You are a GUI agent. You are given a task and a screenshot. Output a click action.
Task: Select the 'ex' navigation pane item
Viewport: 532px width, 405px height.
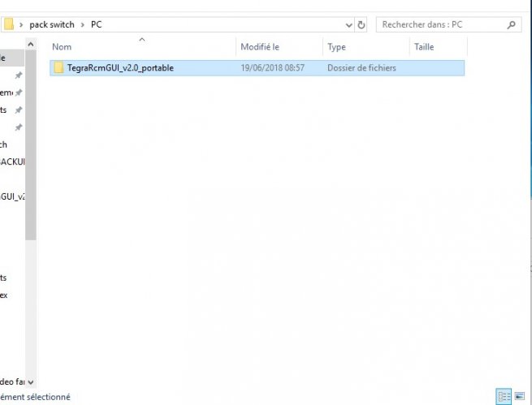point(4,295)
